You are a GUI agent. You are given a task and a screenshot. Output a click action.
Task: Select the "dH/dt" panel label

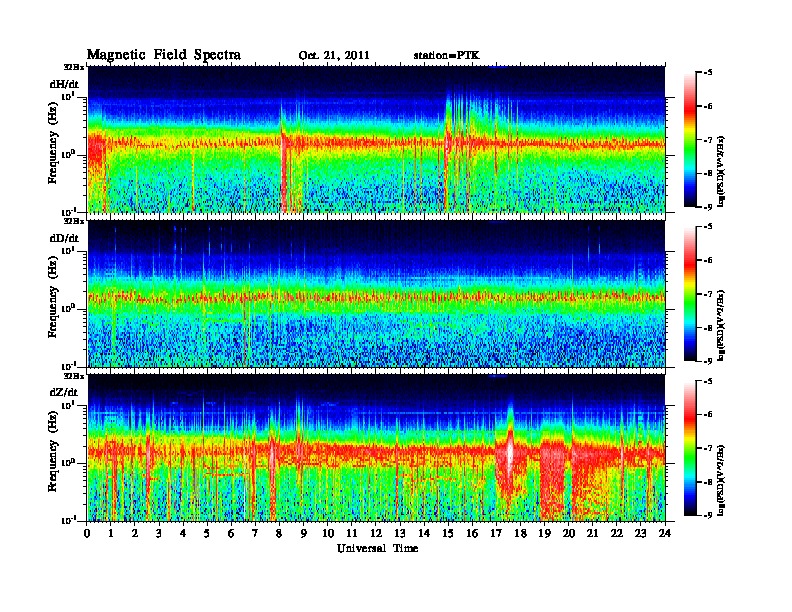[x=64, y=84]
